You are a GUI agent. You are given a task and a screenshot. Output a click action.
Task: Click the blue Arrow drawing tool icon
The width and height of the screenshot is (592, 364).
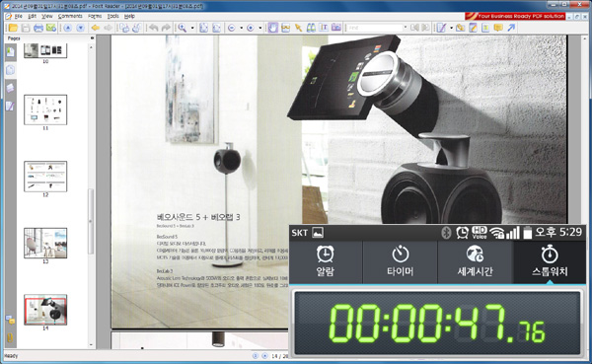tap(511, 28)
